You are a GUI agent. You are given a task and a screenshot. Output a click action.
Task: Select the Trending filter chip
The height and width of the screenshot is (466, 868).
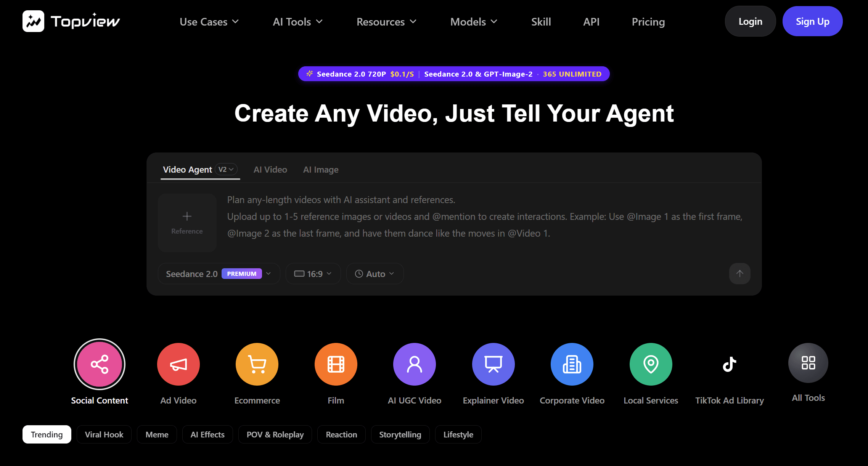click(x=47, y=434)
